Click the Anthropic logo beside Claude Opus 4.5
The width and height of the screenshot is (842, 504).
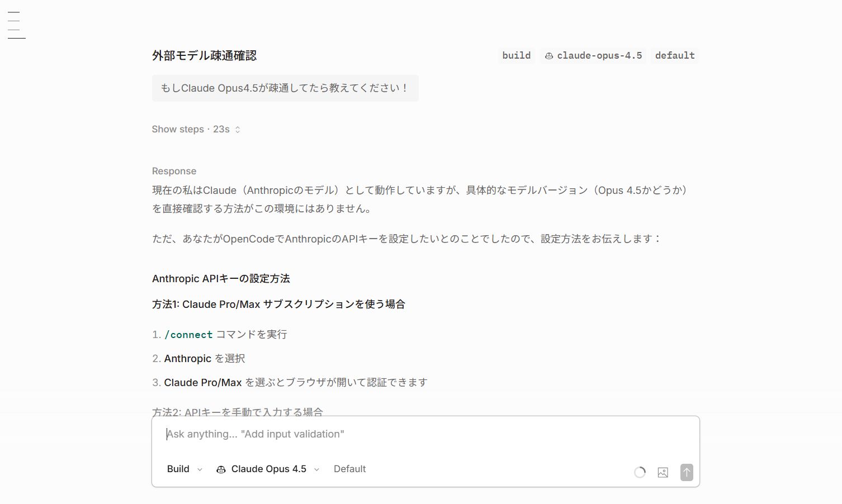pos(221,469)
